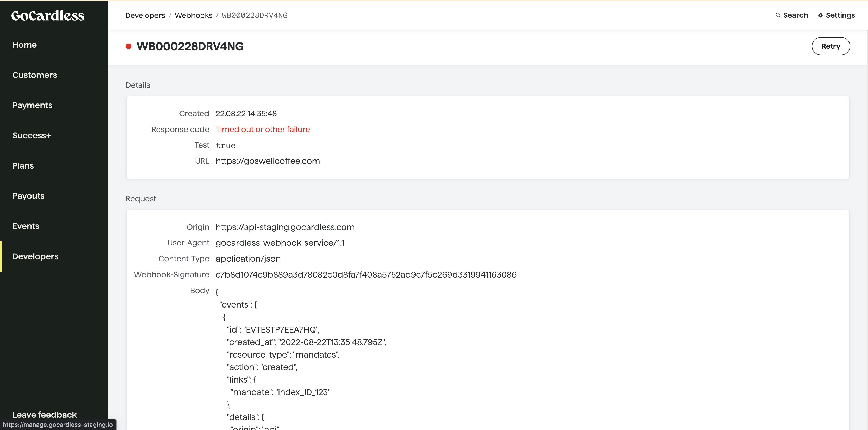Click the Test value 'true'
Image resolution: width=868 pixels, height=430 pixels.
(225, 146)
